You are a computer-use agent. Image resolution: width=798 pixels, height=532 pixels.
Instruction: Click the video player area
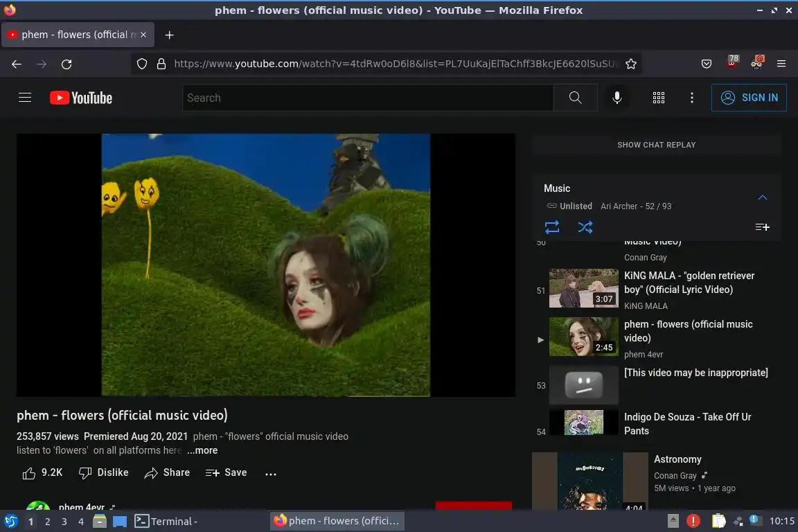coord(266,265)
